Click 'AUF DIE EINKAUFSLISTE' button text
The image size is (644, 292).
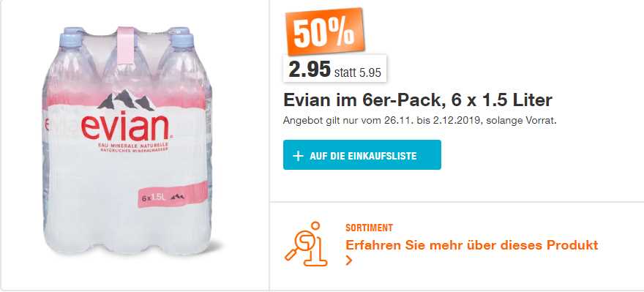363,156
